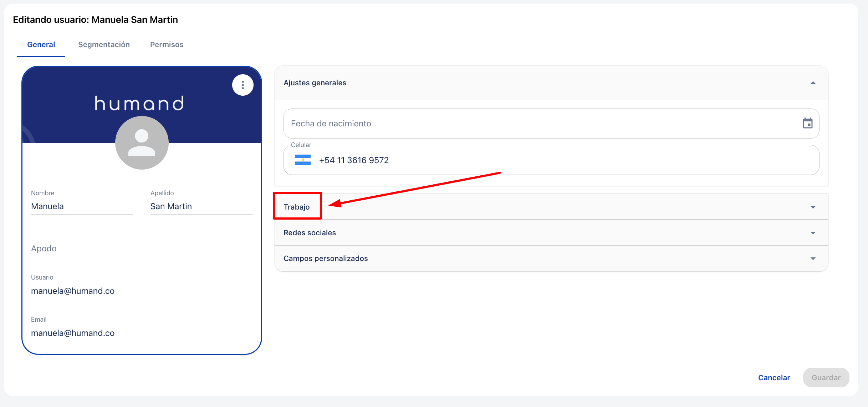868x407 pixels.
Task: Edit the Apellido field with San Martin
Action: tap(201, 206)
